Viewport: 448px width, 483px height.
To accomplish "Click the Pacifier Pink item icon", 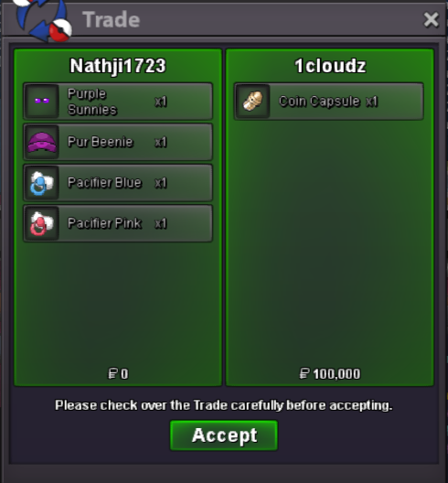I will (42, 223).
